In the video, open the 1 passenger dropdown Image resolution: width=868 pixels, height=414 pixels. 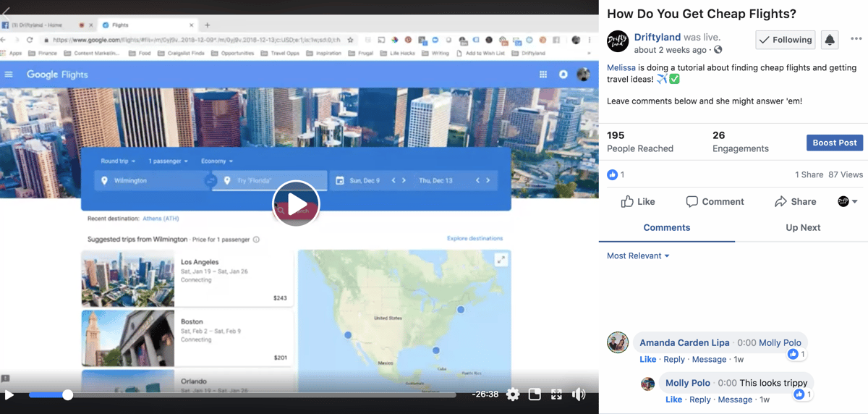(168, 161)
